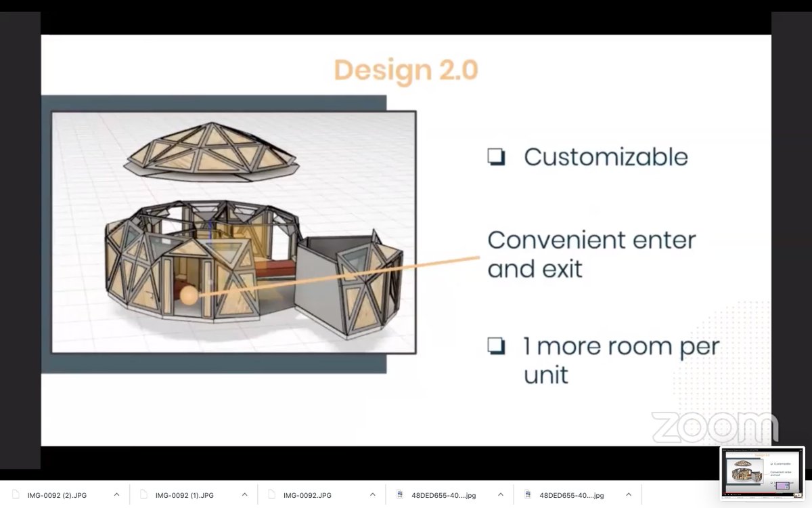Open downloaded file IMG-0092.JPG
The height and width of the screenshot is (508, 812).
point(307,495)
